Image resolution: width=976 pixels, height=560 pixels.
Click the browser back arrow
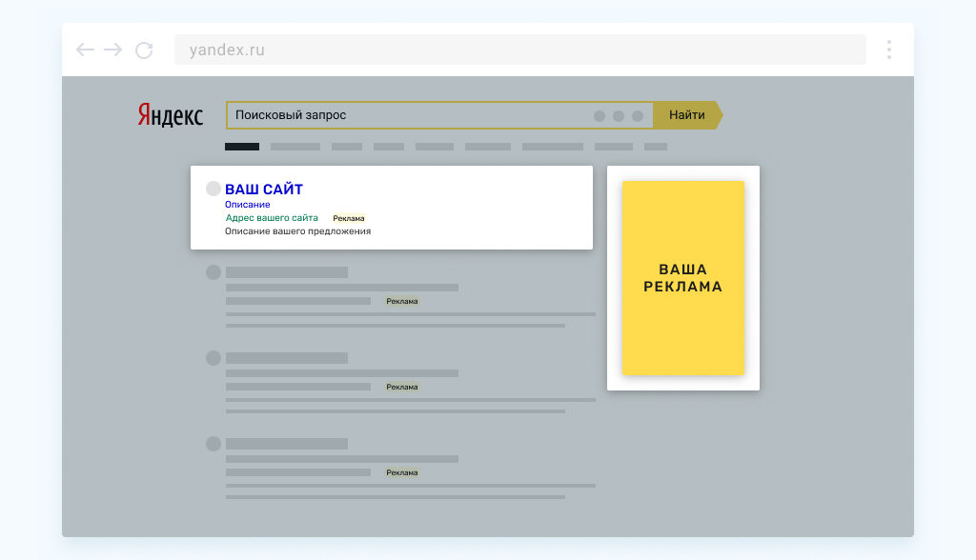click(85, 50)
